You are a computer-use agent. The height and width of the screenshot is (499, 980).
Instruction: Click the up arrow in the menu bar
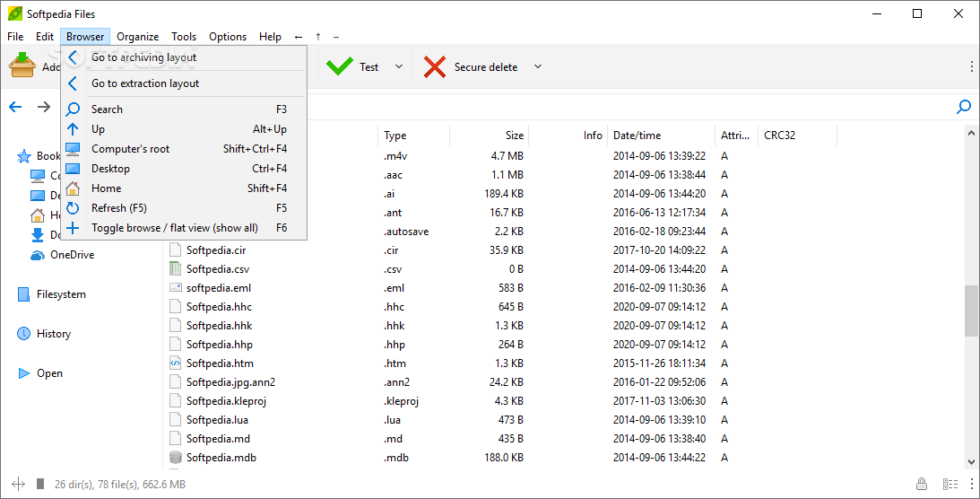tap(318, 37)
